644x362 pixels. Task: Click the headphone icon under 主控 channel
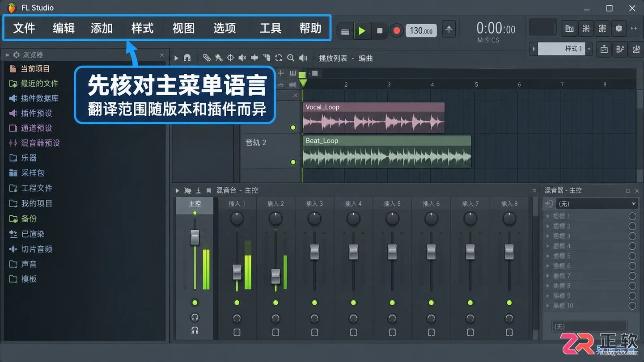click(x=195, y=318)
